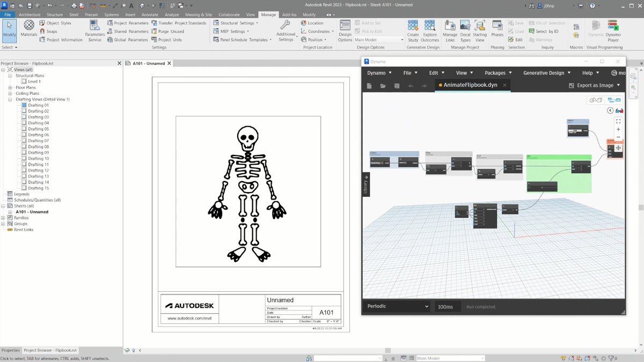Open Global Parameters
Image resolution: width=644 pixels, height=362 pixels.
click(x=127, y=40)
